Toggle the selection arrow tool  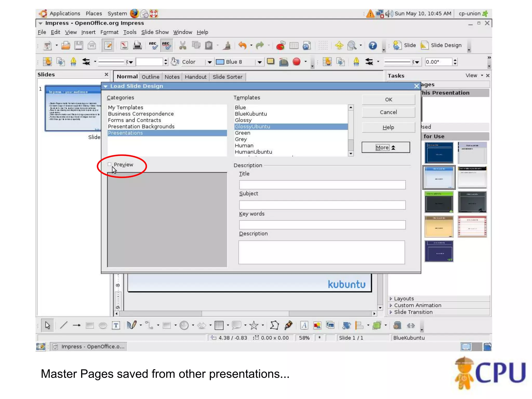[x=47, y=325]
